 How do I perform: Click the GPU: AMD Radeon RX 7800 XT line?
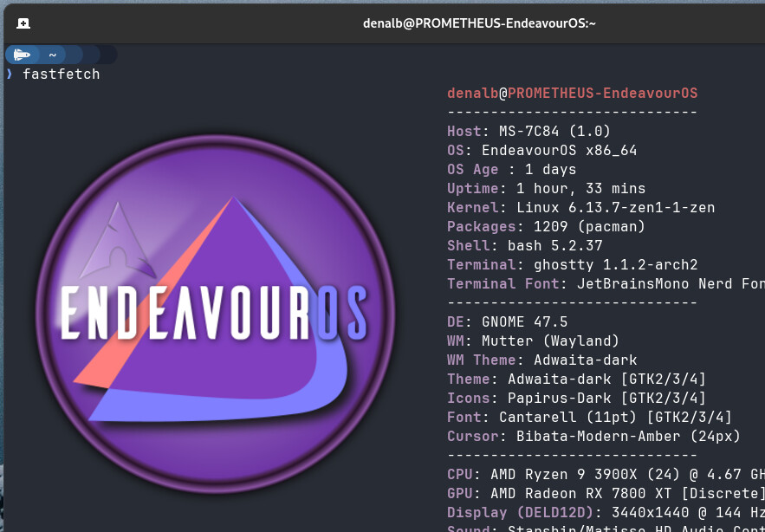point(606,493)
